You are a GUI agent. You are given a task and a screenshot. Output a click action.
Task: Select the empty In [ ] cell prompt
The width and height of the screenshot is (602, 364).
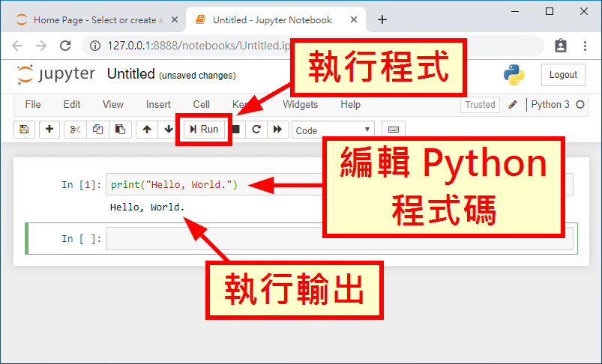pos(82,239)
